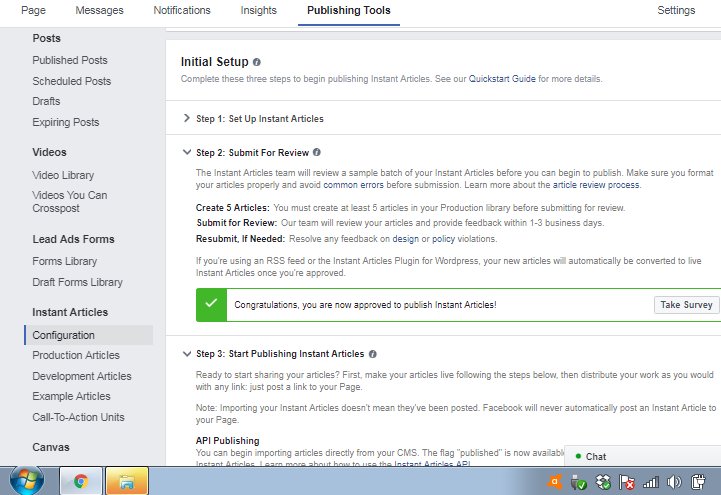Click the Dropbox tray icon

pos(603,482)
